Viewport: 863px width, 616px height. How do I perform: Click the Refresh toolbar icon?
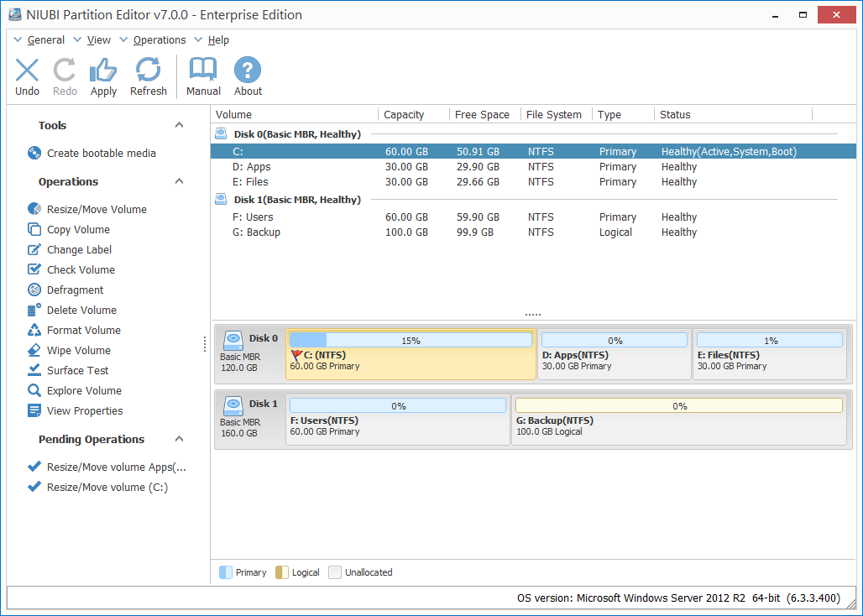point(148,70)
